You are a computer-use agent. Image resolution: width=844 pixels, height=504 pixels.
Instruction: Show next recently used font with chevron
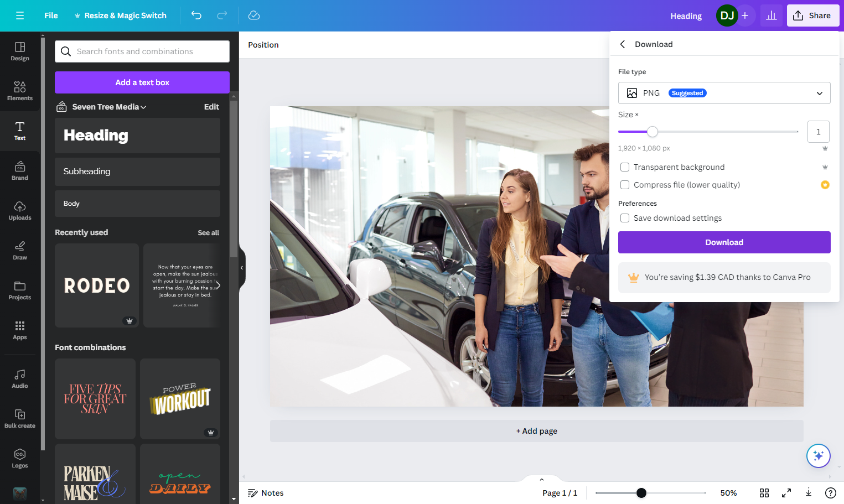218,285
